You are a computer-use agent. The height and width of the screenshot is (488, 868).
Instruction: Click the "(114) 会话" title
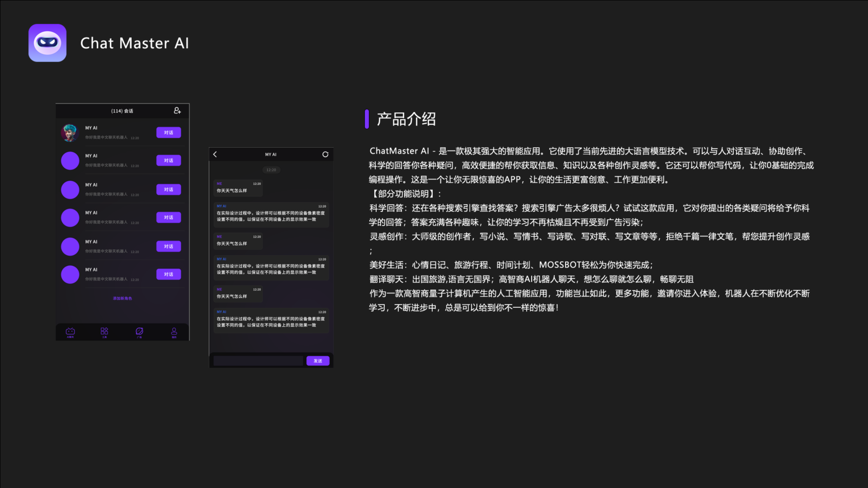122,111
